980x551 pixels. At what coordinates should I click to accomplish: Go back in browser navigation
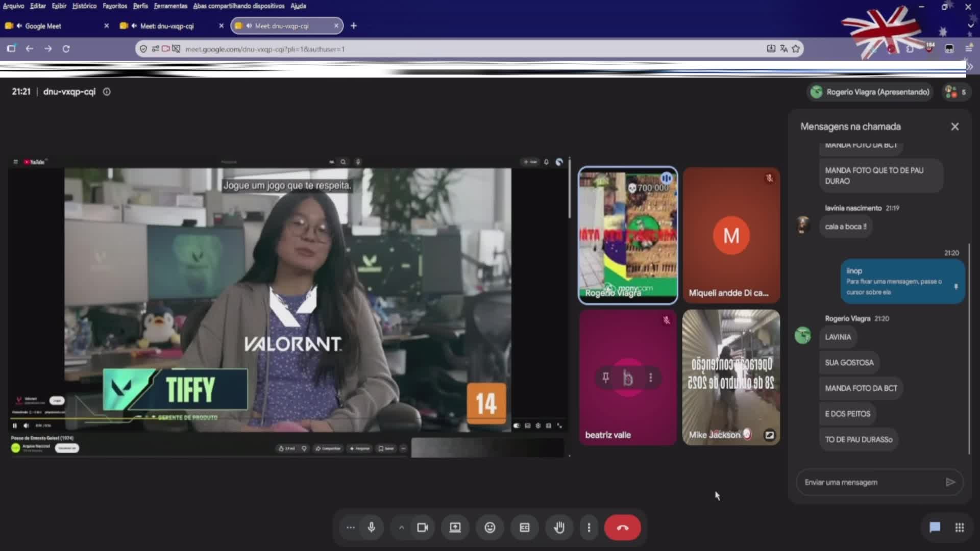tap(29, 49)
